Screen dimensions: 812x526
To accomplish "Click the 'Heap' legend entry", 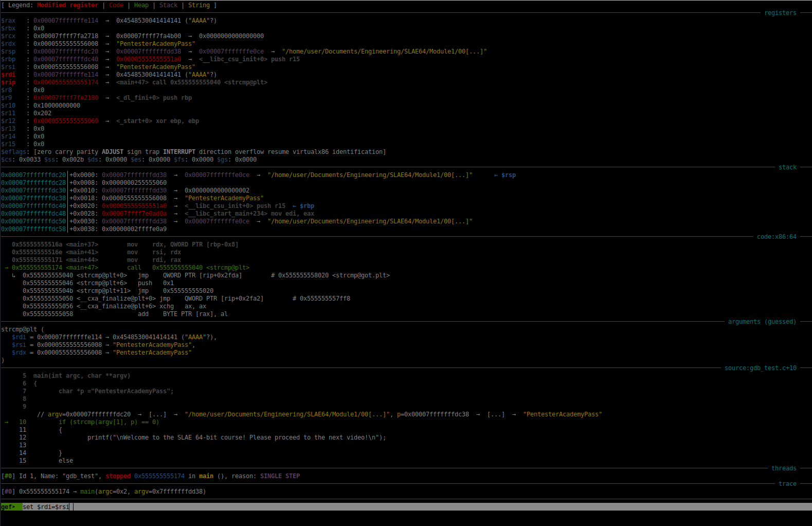I will click(141, 5).
